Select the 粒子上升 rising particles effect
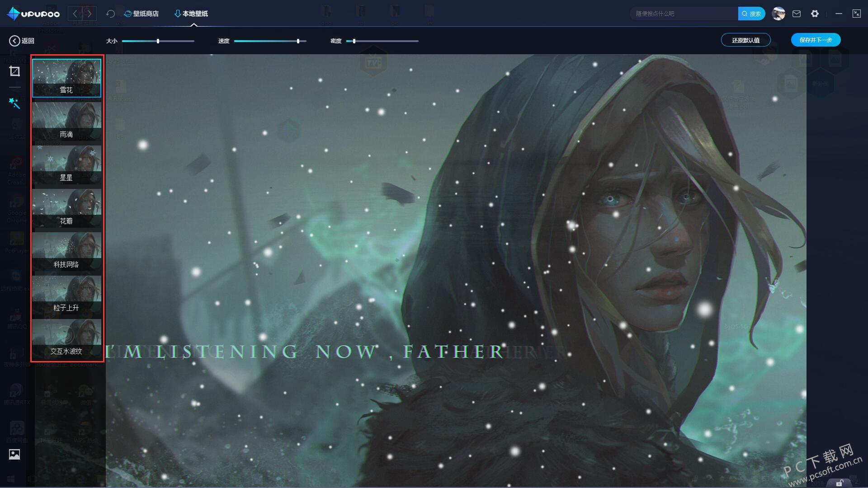This screenshot has height=488, width=868. pyautogui.click(x=66, y=295)
